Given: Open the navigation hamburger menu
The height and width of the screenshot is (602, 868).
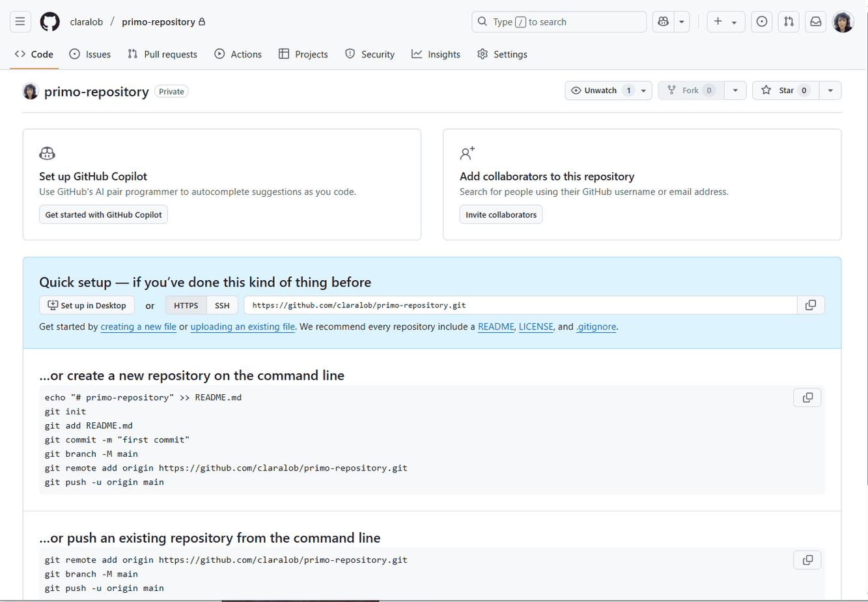Looking at the screenshot, I should point(20,21).
